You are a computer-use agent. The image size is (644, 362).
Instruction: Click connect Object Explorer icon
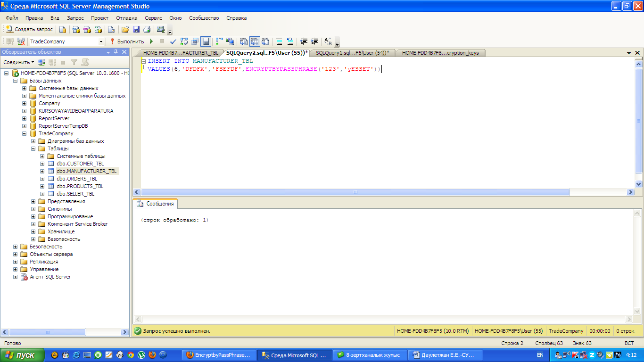tap(42, 62)
